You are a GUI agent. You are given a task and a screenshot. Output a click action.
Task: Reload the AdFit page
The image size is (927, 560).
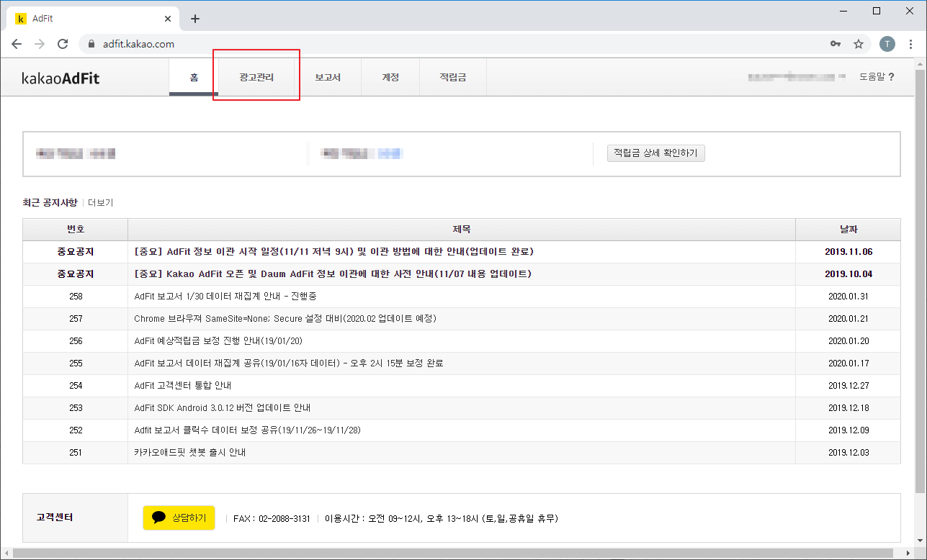[63, 44]
